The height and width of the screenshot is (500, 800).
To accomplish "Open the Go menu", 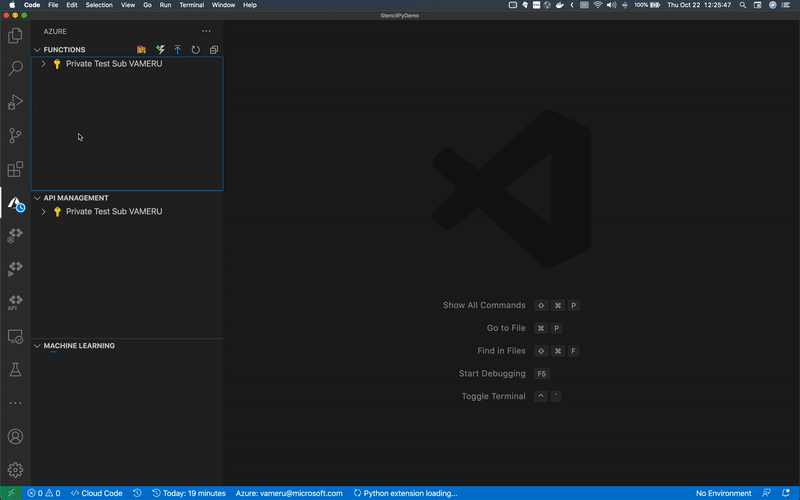I will [147, 5].
